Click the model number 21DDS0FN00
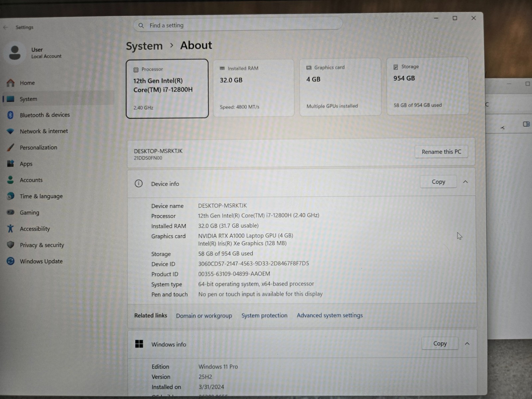Viewport: 532px width, 399px height. 148,158
